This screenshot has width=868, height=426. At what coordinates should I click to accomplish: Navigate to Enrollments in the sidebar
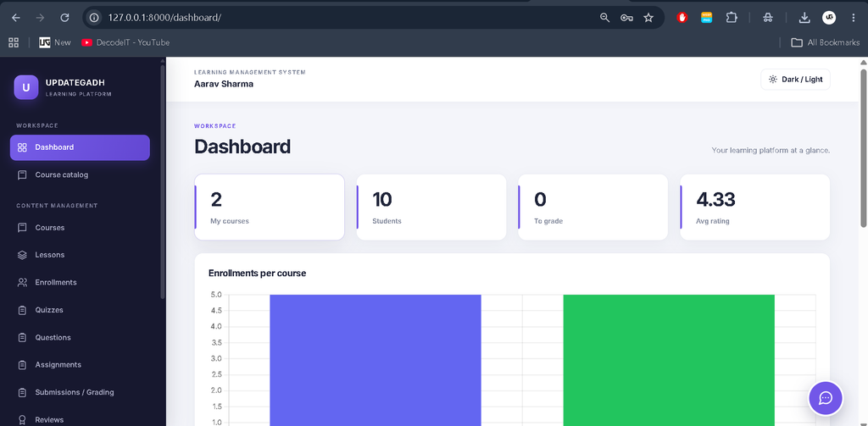(80, 283)
